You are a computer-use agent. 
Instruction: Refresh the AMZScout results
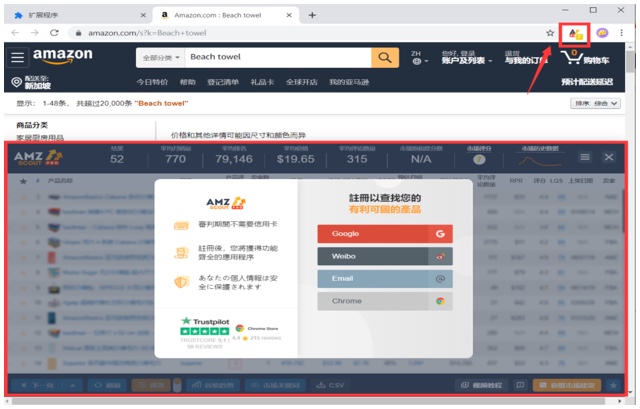108,385
